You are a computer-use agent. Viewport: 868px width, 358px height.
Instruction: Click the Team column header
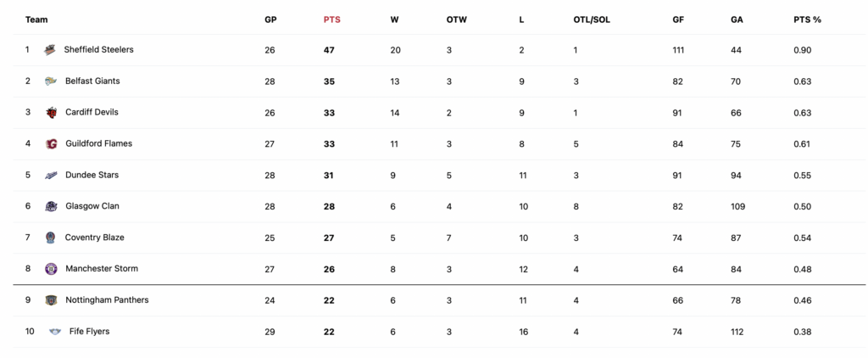pyautogui.click(x=36, y=20)
